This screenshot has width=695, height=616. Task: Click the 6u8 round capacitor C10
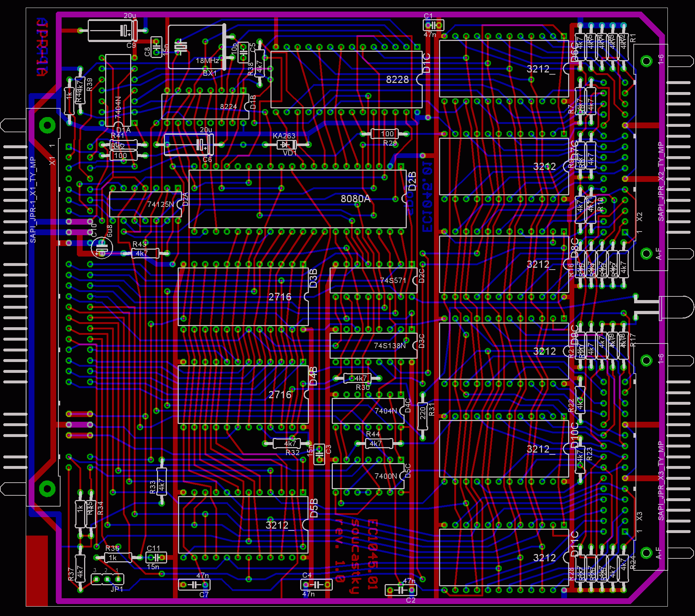pyautogui.click(x=102, y=248)
